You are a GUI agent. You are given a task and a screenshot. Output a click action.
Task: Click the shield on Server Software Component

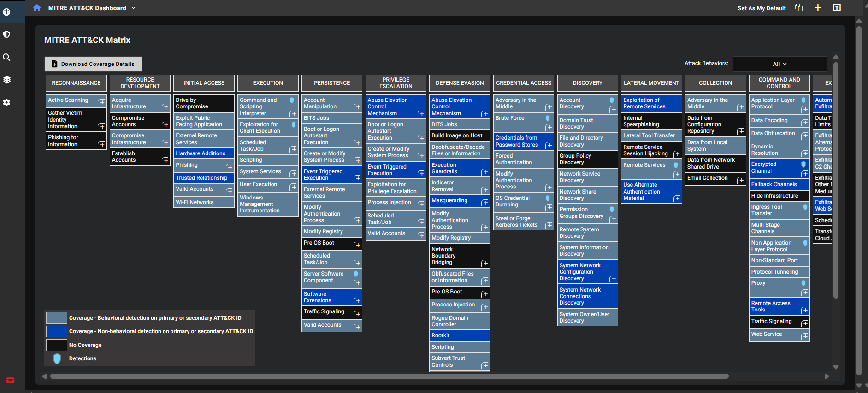pos(356,274)
